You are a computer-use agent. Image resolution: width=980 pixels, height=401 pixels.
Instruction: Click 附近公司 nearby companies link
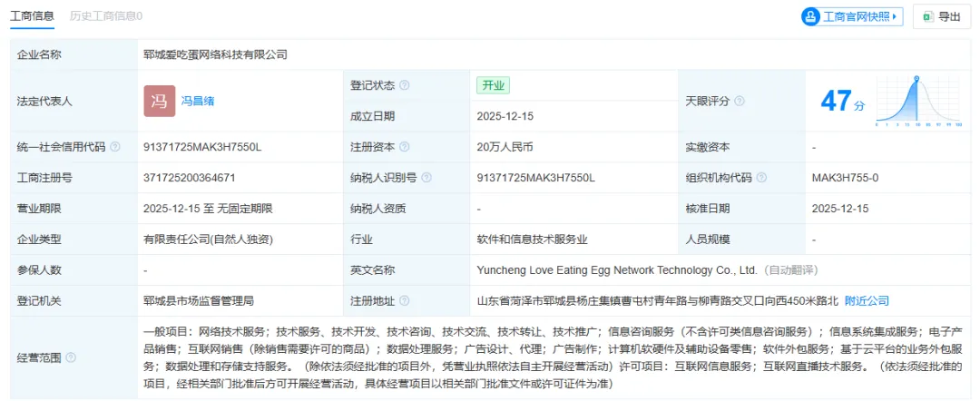[x=867, y=301]
